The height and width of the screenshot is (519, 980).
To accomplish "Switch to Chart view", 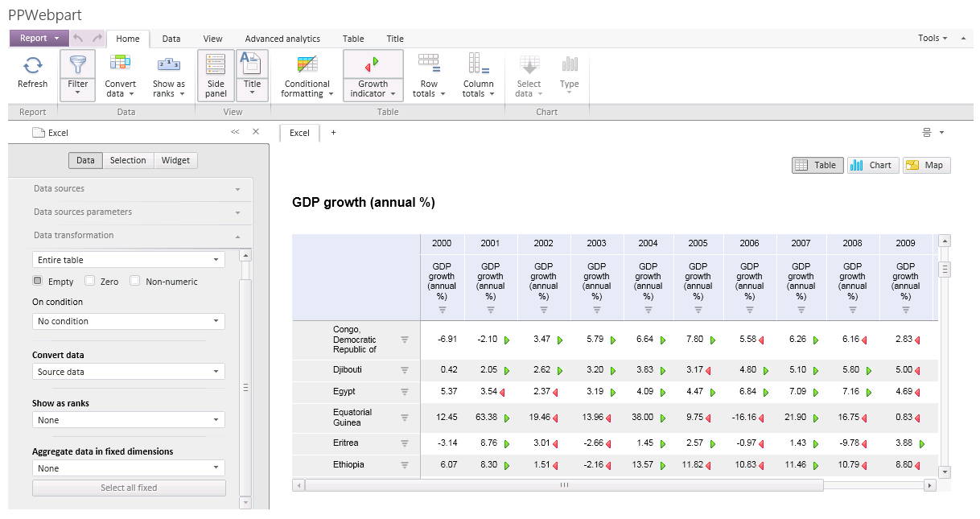I will pos(872,165).
